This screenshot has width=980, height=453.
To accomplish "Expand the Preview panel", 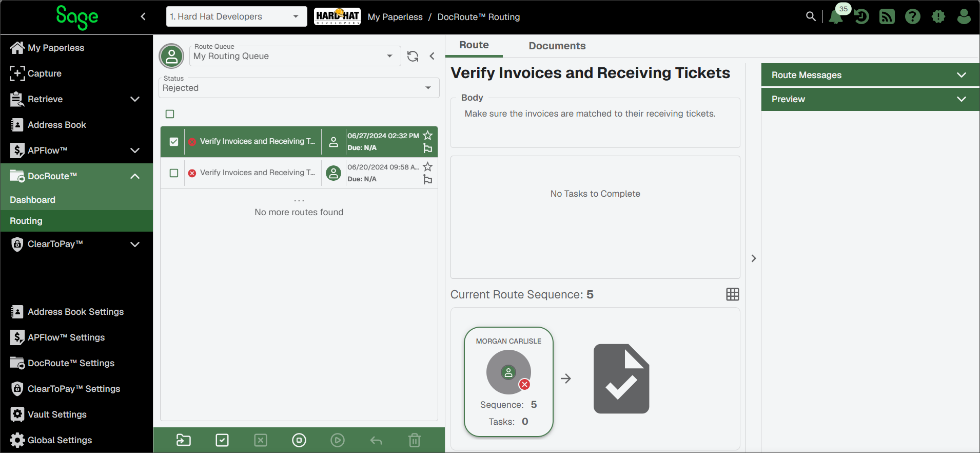I will tap(870, 99).
